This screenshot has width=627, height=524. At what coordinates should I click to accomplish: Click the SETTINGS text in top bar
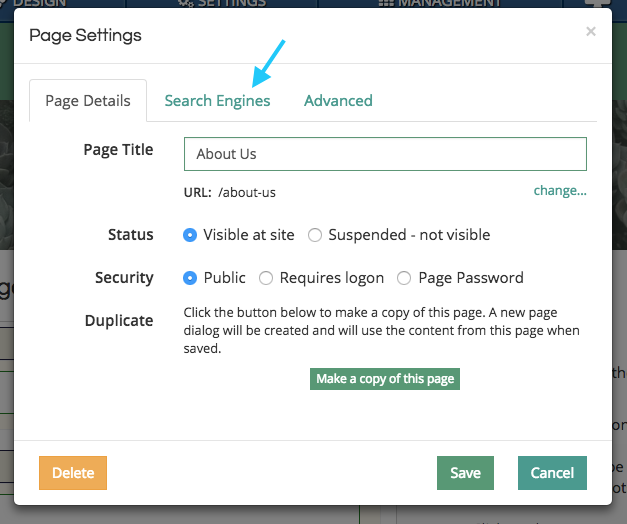[232, 4]
